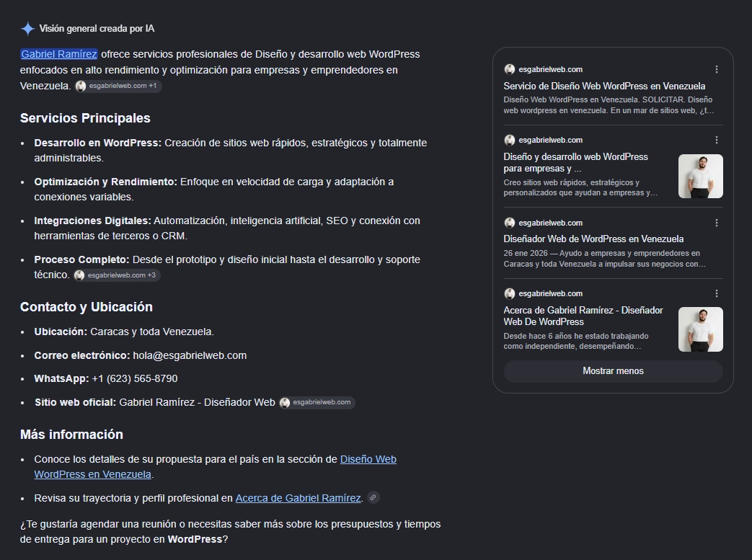Open the esgabrielweb.com chip beside Sitio web oficial
The height and width of the screenshot is (560, 752).
click(317, 402)
